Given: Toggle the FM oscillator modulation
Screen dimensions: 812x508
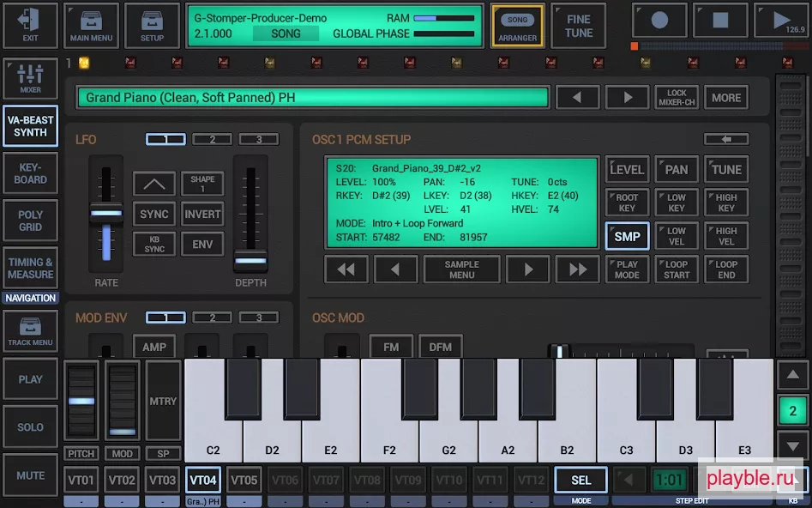Looking at the screenshot, I should click(391, 347).
